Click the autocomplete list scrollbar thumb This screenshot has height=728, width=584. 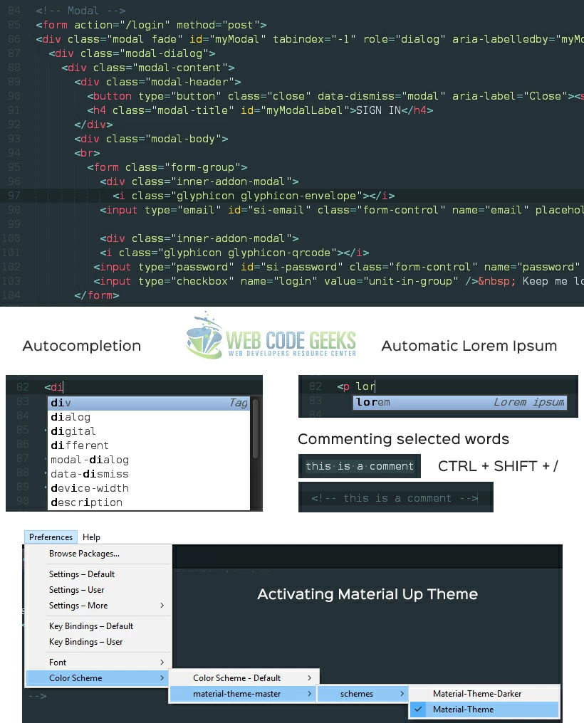(255, 428)
